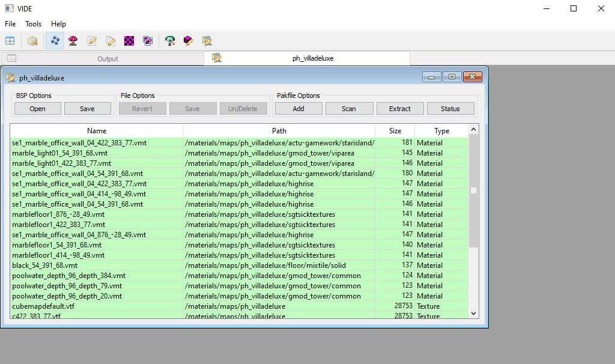
Task: Click Save under BSP Options
Action: pyautogui.click(x=88, y=109)
